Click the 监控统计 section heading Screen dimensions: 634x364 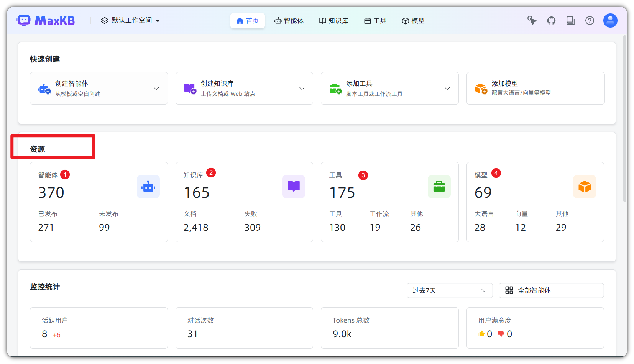coord(45,287)
